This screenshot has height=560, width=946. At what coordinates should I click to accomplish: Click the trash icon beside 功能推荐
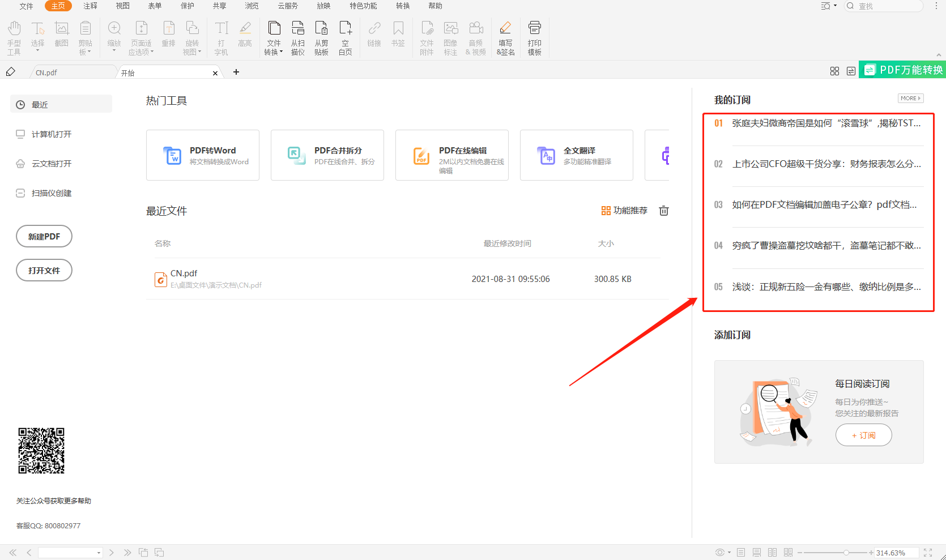[664, 211]
